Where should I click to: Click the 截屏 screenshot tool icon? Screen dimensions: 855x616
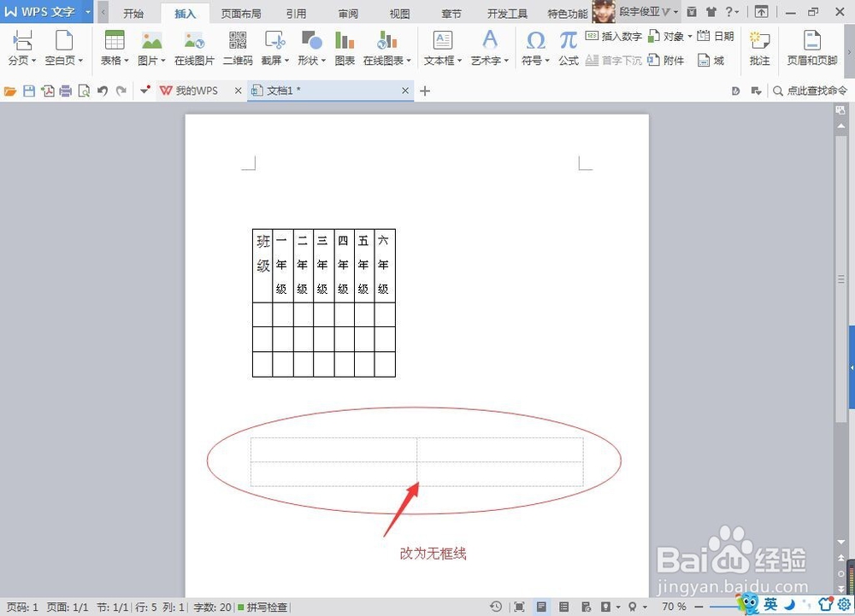click(x=274, y=41)
